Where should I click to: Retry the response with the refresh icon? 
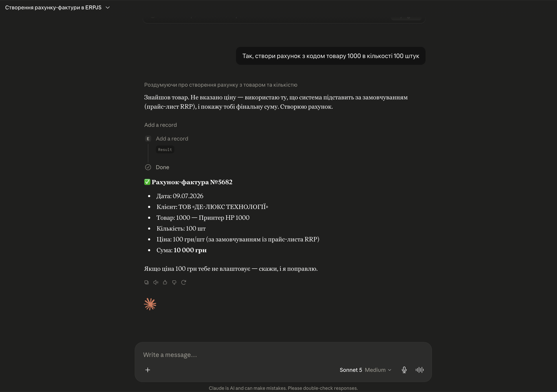tap(183, 282)
